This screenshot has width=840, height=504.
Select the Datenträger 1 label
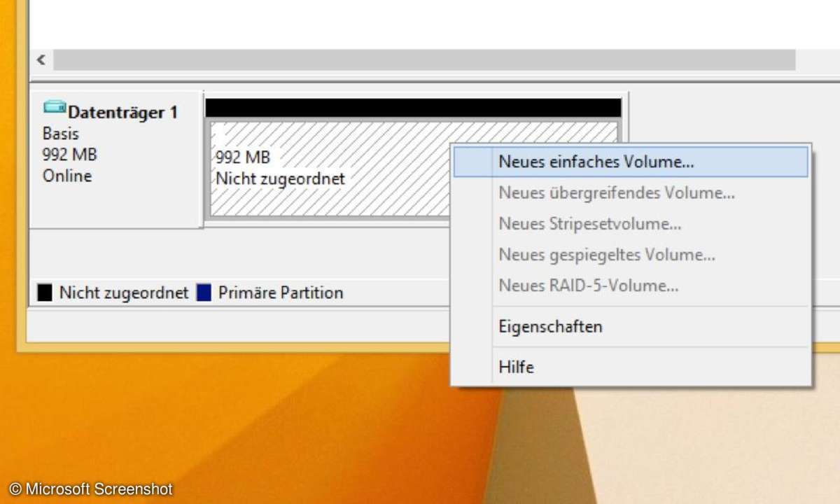point(122,112)
